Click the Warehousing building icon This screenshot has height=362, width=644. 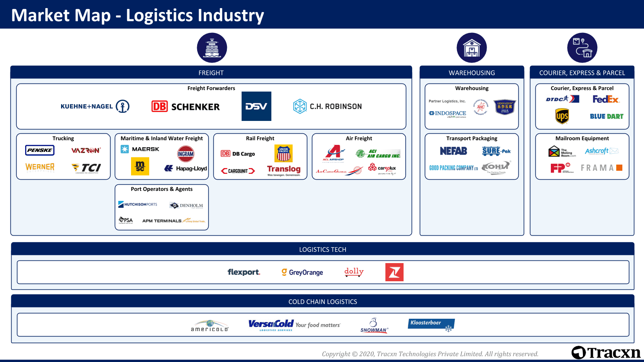[472, 48]
